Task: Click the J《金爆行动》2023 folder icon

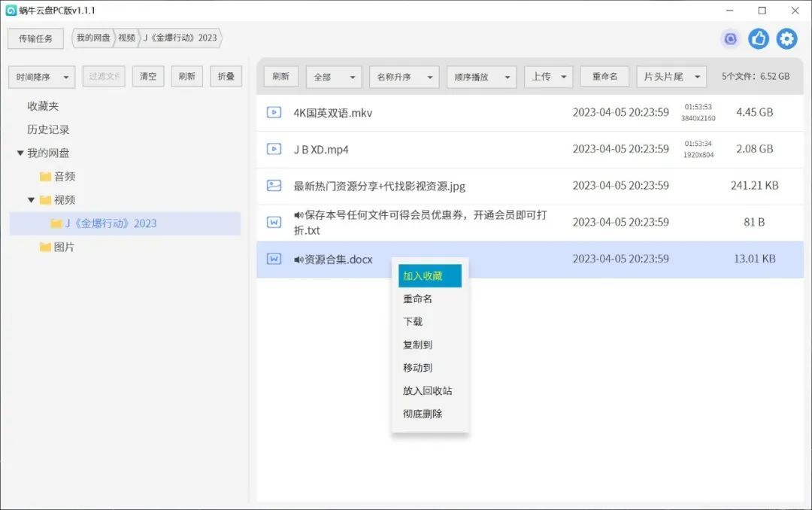Action: point(56,223)
